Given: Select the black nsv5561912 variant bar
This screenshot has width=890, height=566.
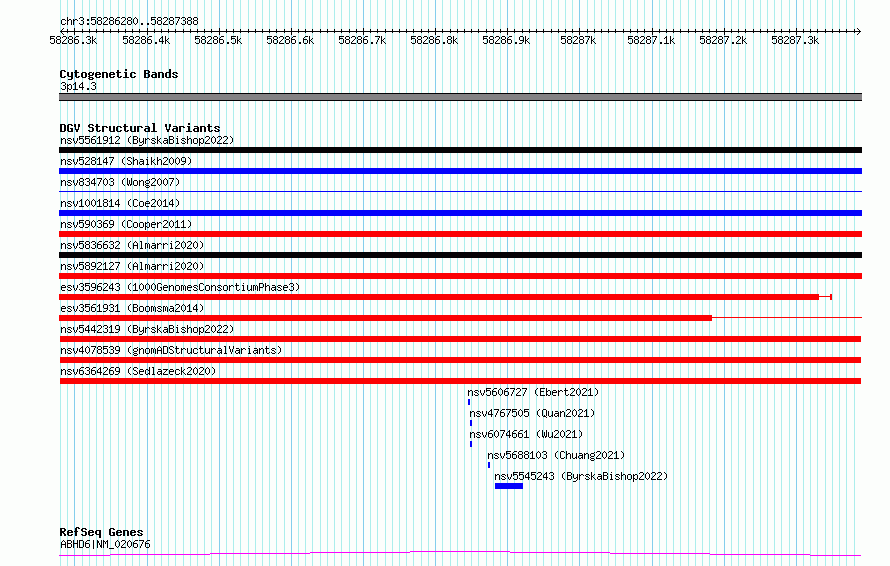Looking at the screenshot, I should click(460, 150).
